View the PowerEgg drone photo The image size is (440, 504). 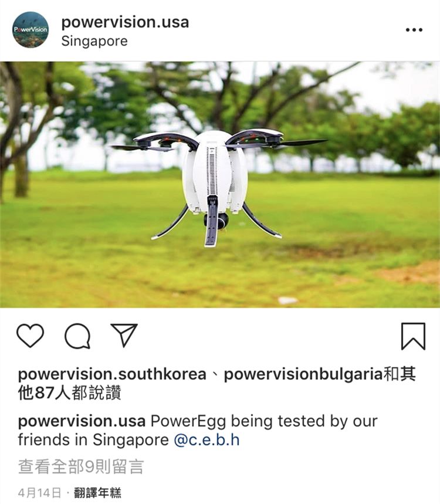220,184
